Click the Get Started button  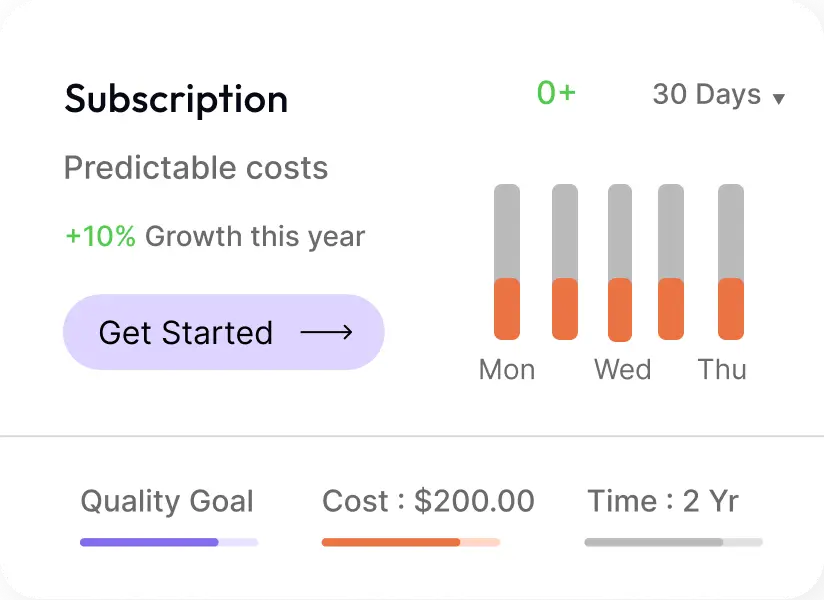point(223,332)
